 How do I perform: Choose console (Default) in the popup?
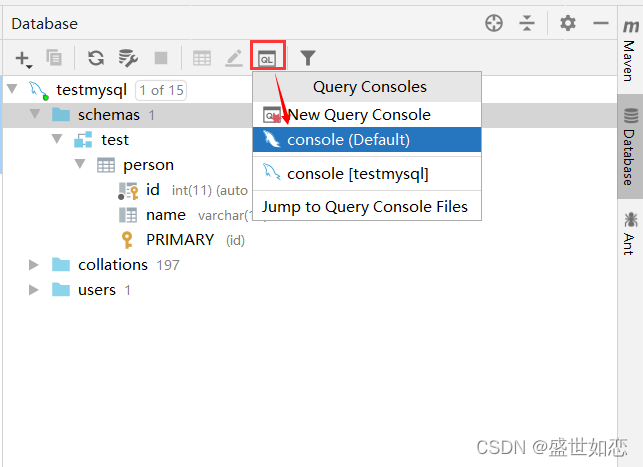[367, 140]
